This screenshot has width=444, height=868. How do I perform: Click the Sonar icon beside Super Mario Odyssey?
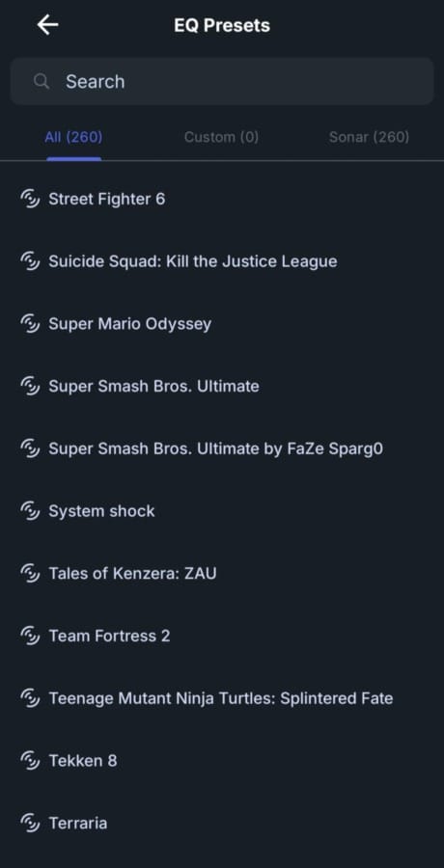[x=30, y=324]
